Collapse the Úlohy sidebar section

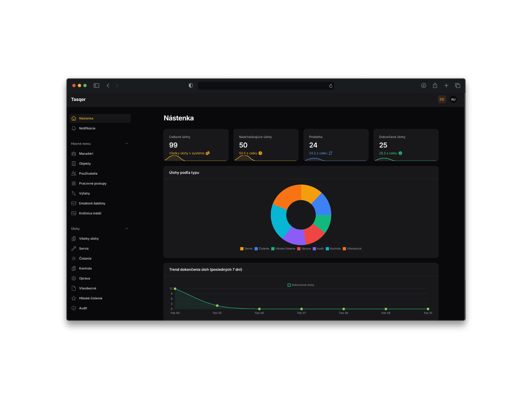tap(127, 229)
